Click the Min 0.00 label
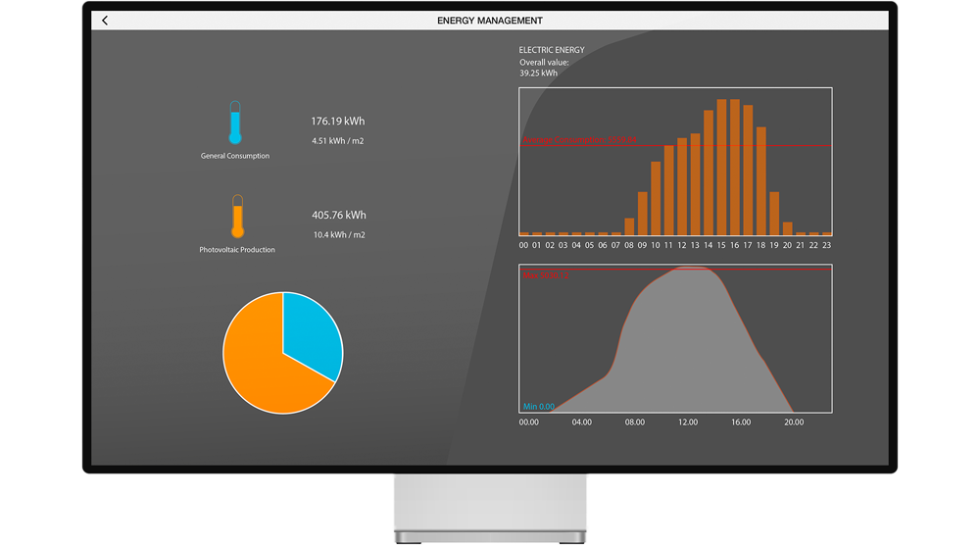Image resolution: width=980 pixels, height=545 pixels. [x=539, y=407]
